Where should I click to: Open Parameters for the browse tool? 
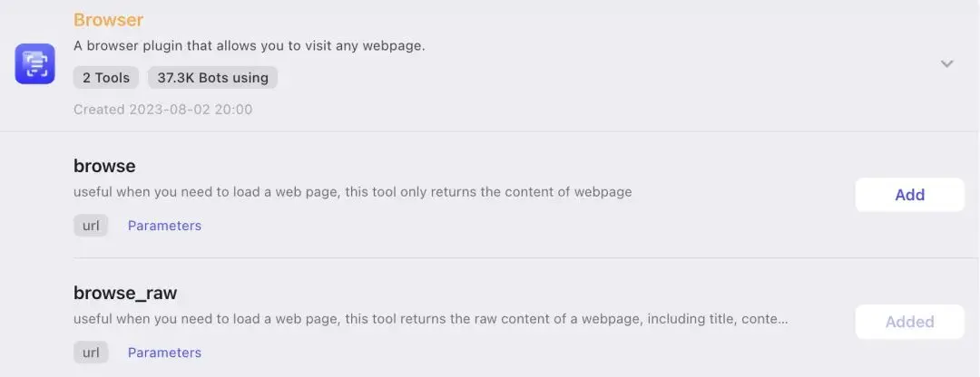164,226
